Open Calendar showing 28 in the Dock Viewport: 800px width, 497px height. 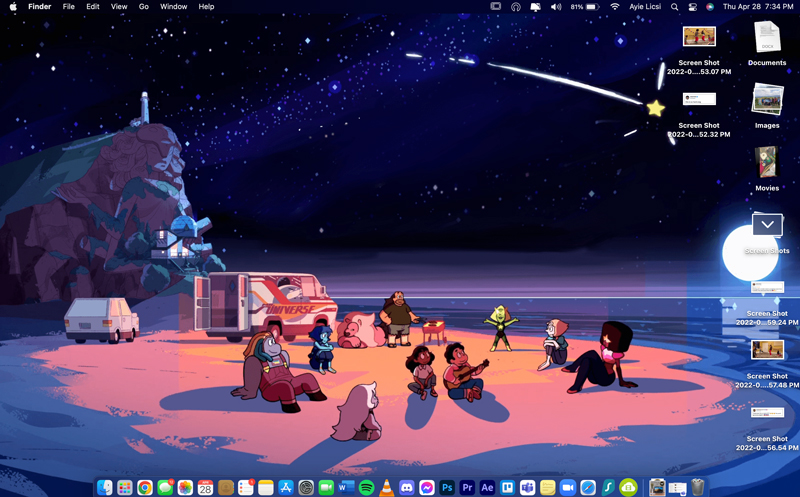coord(205,487)
